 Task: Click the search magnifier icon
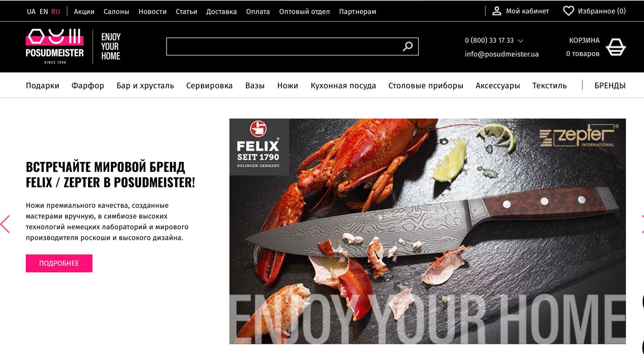[408, 47]
